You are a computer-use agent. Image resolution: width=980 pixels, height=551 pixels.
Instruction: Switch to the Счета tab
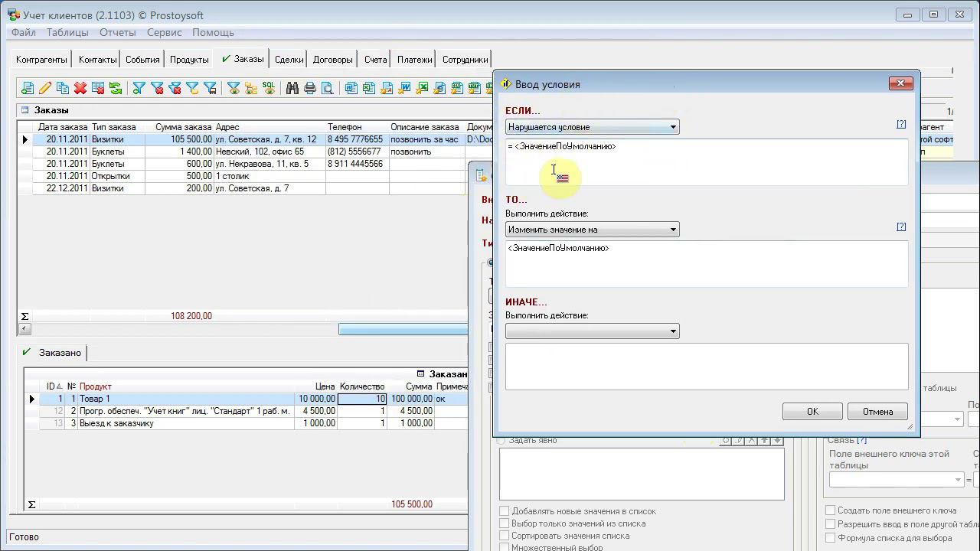[375, 60]
